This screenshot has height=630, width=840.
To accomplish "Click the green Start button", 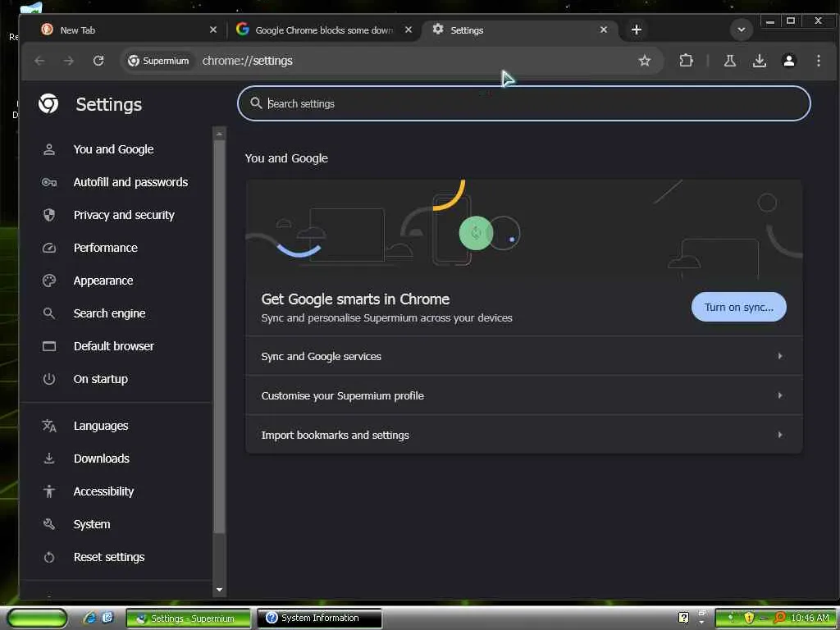I will (x=37, y=619).
